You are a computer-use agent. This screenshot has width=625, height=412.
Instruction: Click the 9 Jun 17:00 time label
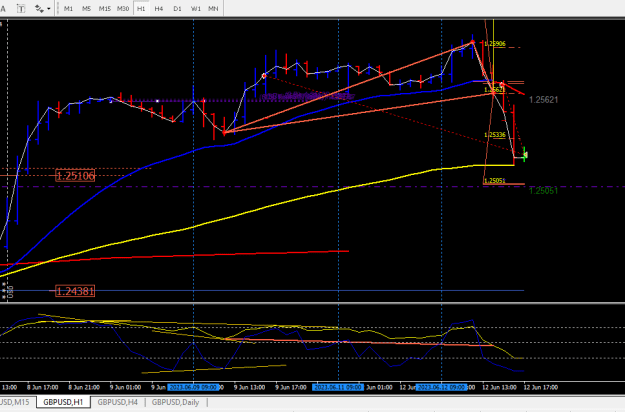point(291,387)
